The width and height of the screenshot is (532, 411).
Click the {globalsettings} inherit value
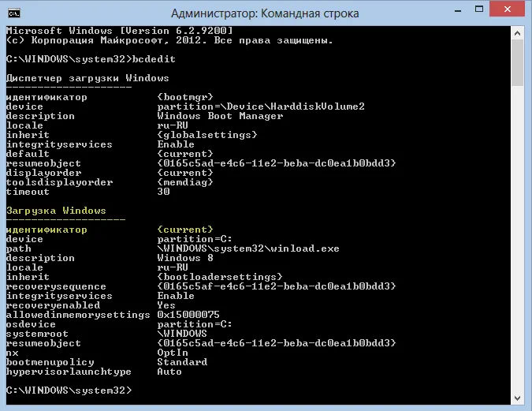tap(207, 135)
